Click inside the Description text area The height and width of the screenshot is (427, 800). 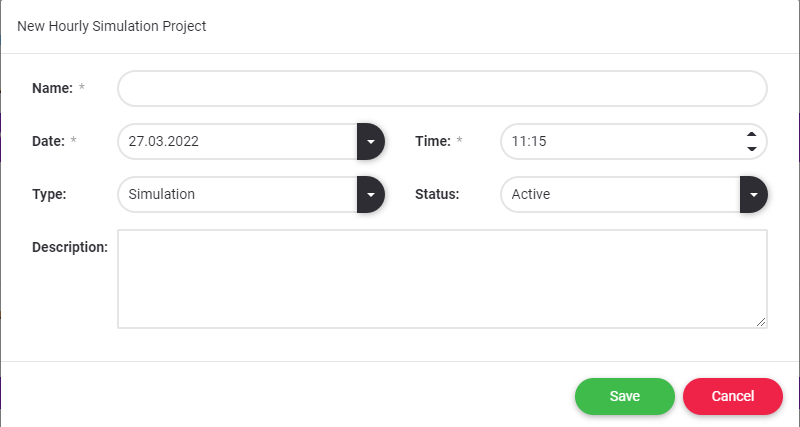pos(442,278)
